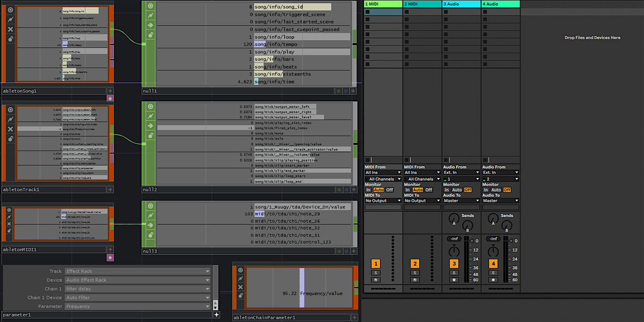Select the 3 Audio track header
644x322 pixels.
[461, 4]
